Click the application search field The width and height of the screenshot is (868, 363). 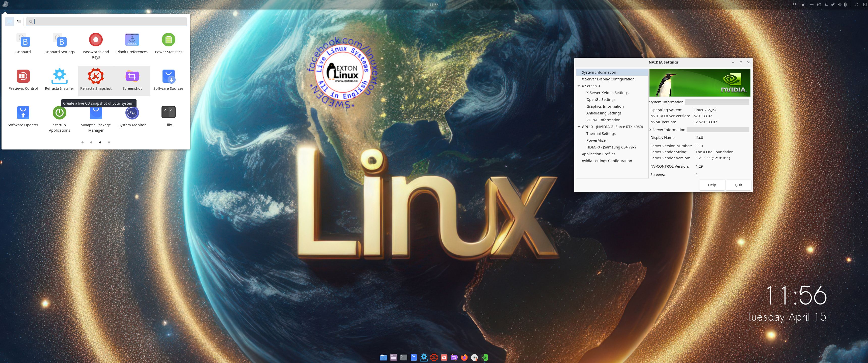[x=108, y=21]
